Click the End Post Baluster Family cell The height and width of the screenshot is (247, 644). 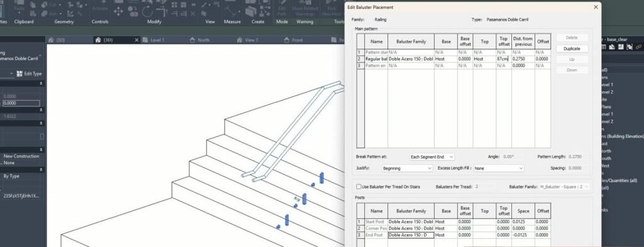pyautogui.click(x=411, y=235)
